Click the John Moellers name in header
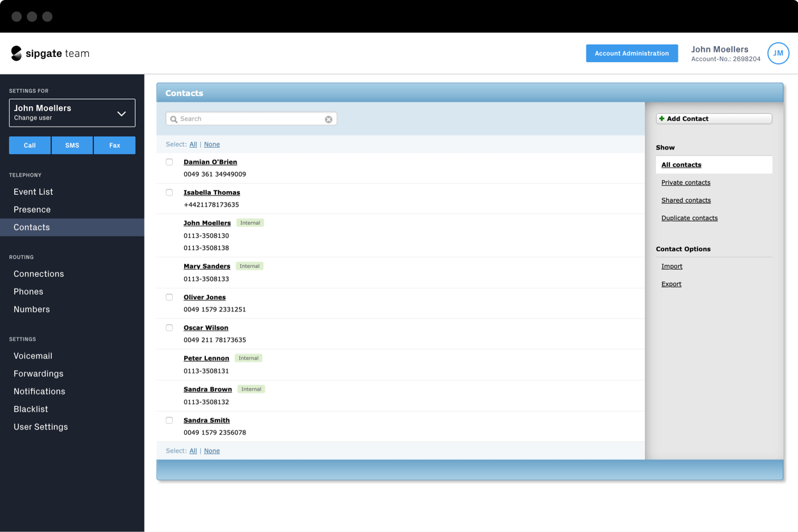 720,49
